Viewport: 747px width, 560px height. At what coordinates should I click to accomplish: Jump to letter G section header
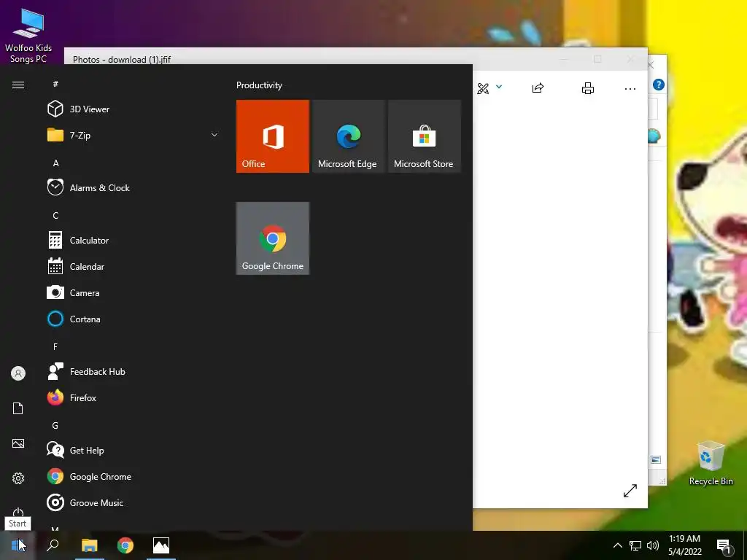click(x=55, y=426)
